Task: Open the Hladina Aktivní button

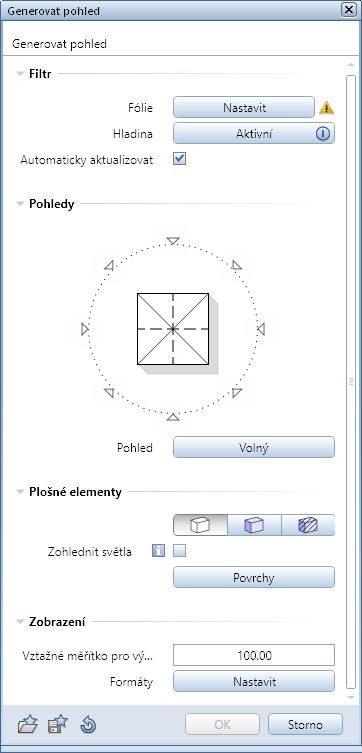Action: (x=254, y=134)
